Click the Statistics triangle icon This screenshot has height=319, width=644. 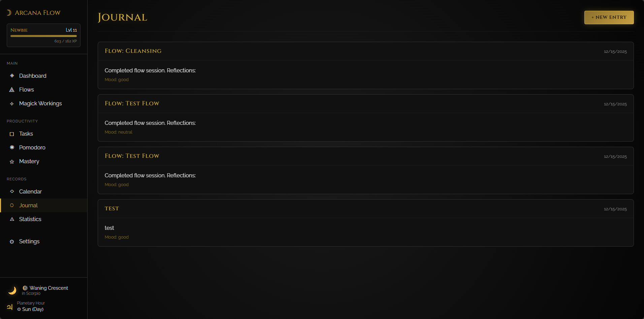12,219
